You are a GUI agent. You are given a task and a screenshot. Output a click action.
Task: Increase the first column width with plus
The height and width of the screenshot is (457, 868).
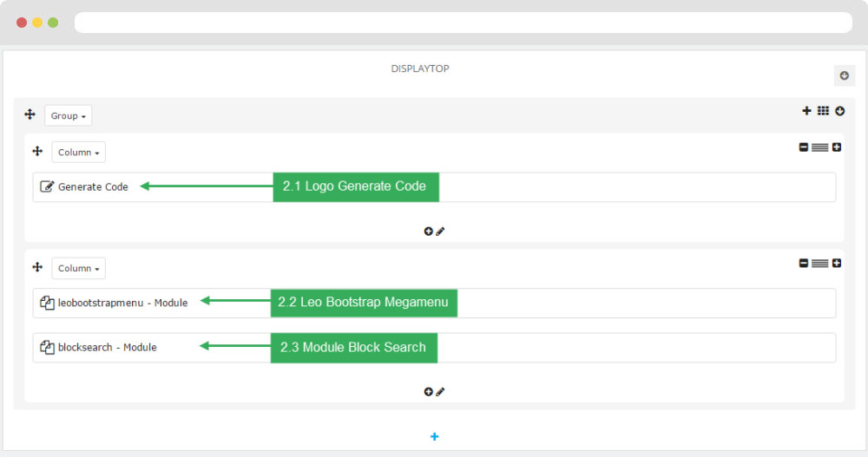pos(837,147)
